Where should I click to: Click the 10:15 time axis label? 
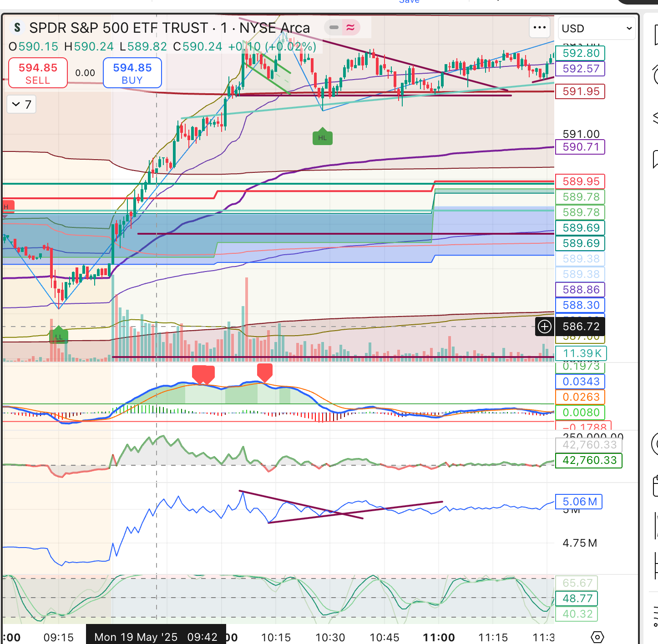[x=276, y=638]
